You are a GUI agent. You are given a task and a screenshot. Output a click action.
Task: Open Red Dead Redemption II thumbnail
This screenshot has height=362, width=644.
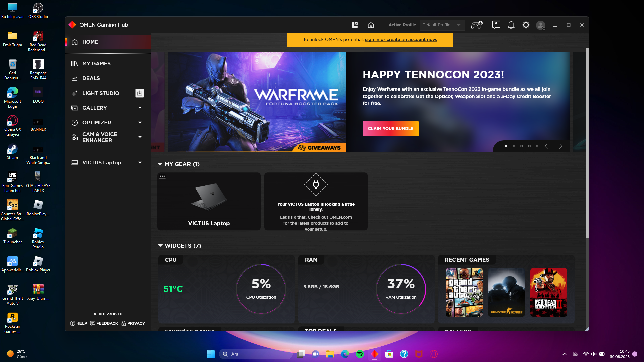point(548,292)
